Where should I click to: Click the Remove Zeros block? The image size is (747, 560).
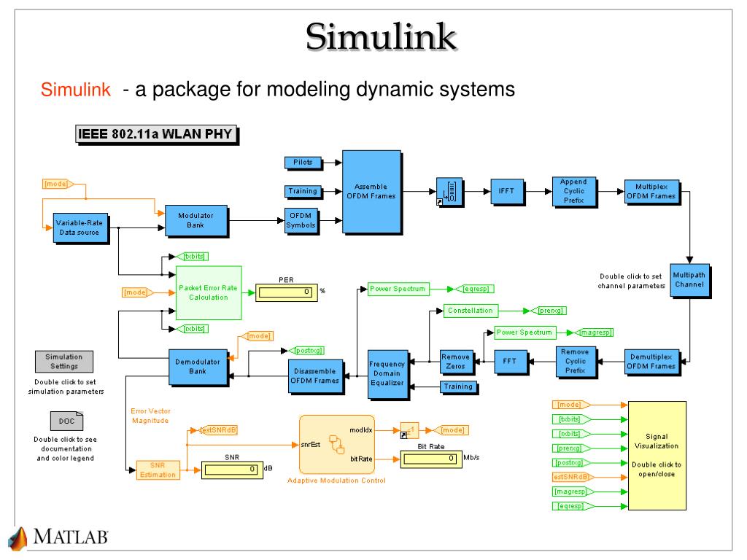coord(457,362)
